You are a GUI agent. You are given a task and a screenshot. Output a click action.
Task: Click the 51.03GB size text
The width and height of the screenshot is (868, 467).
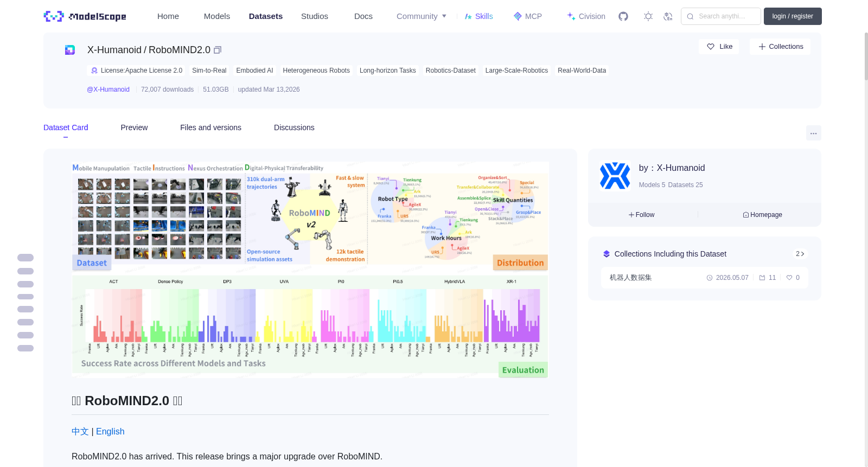click(216, 89)
